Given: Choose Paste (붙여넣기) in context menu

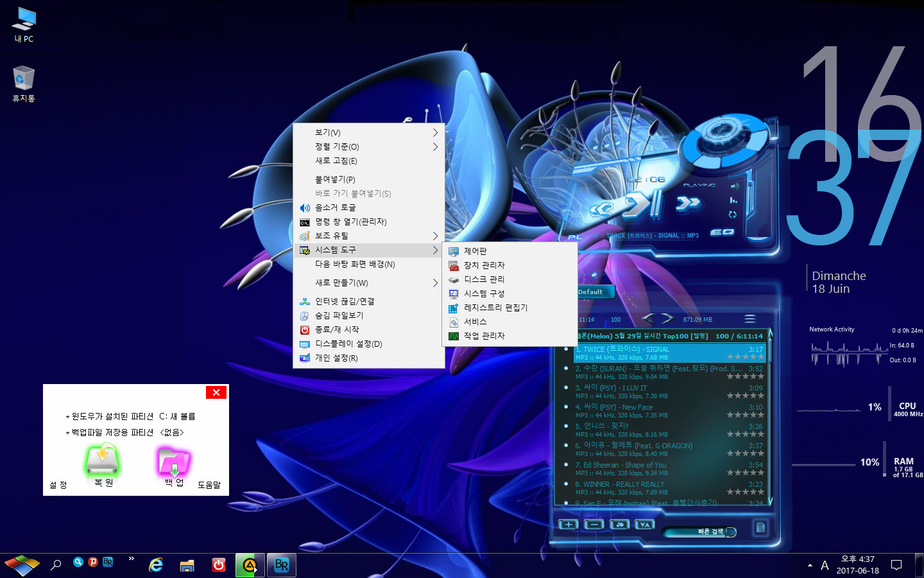Looking at the screenshot, I should tap(369, 179).
